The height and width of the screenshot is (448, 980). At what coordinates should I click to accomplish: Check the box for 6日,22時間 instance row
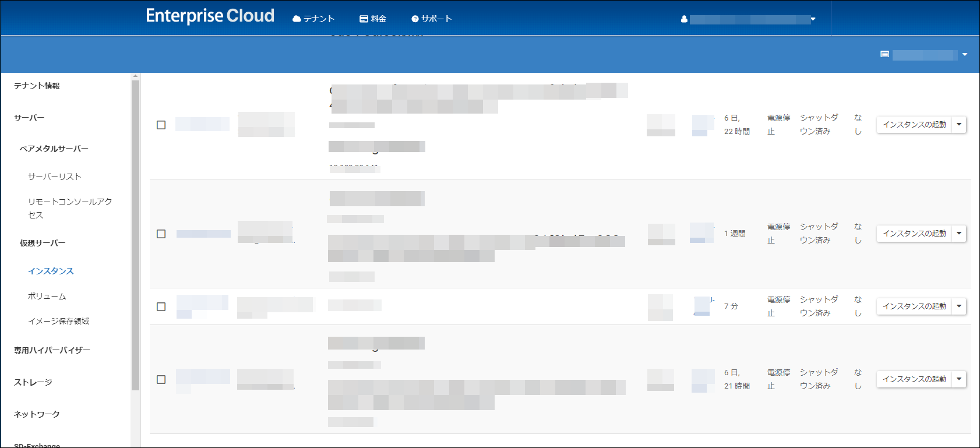[x=161, y=125]
